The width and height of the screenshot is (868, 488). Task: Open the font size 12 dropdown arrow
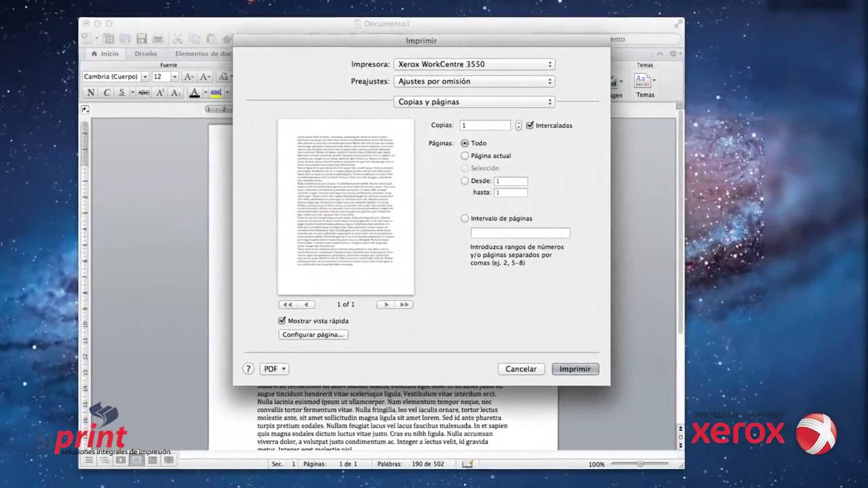coord(174,77)
